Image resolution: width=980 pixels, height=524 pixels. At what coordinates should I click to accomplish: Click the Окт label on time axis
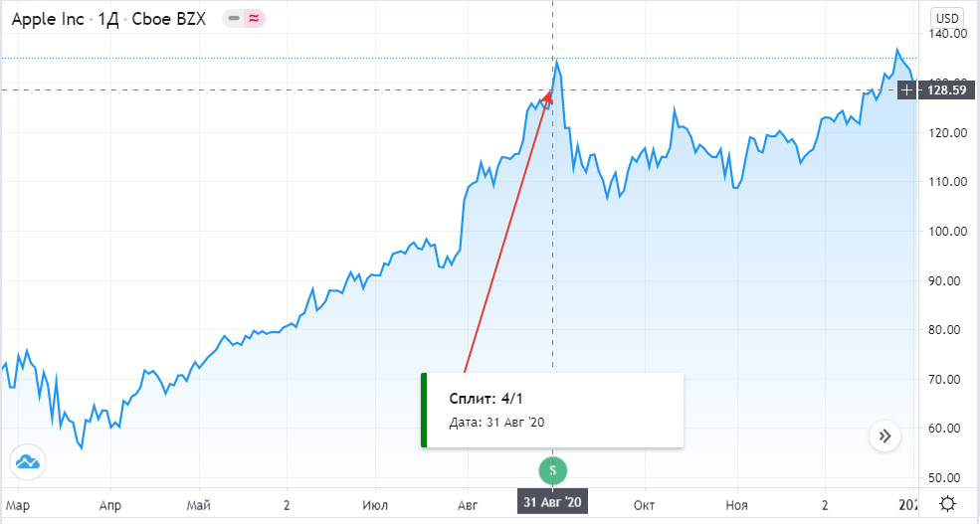coord(645,504)
